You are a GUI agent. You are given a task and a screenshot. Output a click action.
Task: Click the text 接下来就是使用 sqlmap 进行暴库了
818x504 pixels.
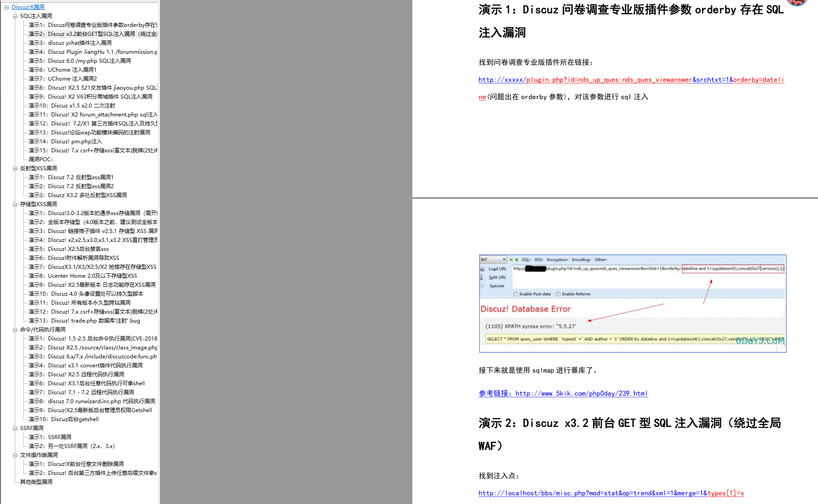point(538,370)
